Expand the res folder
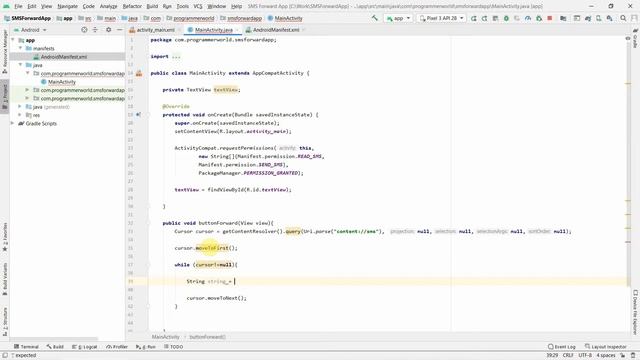The image size is (640, 360). (20, 115)
